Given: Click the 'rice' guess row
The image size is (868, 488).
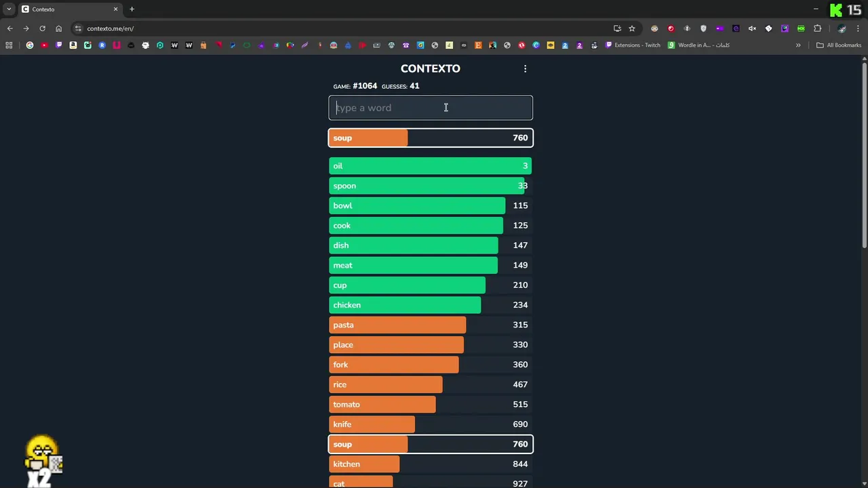Looking at the screenshot, I should [431, 384].
